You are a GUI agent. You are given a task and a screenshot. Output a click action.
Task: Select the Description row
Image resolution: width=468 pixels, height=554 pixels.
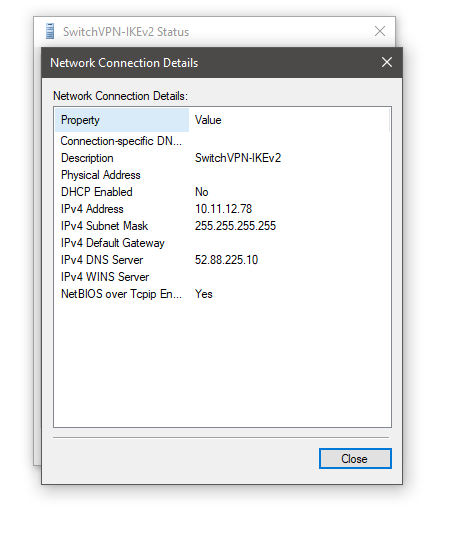[x=223, y=158]
